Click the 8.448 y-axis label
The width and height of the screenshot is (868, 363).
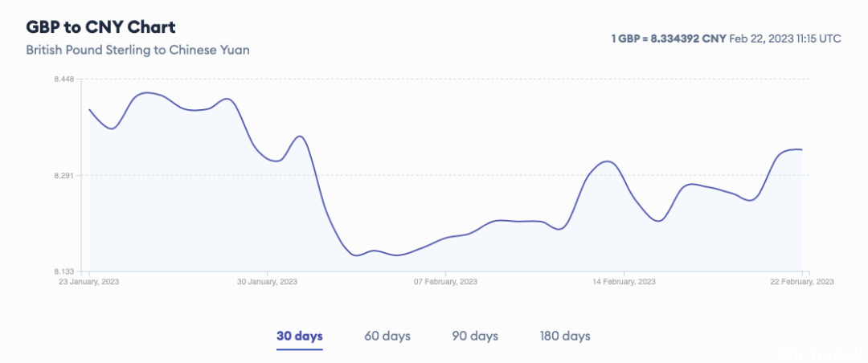click(64, 80)
